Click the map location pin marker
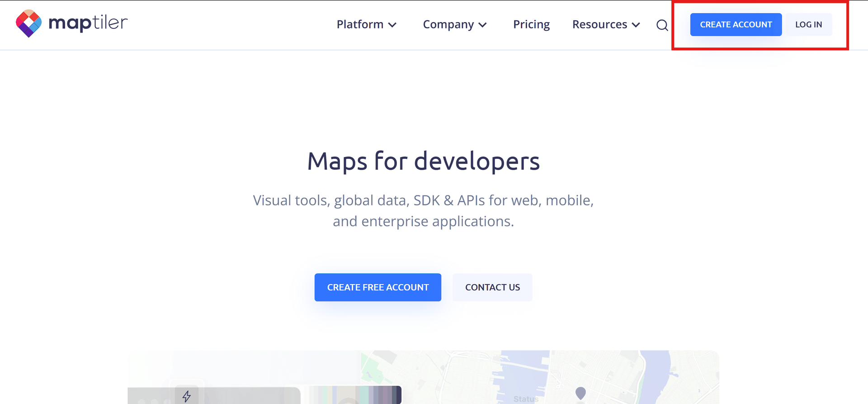868x404 pixels. coord(580,393)
